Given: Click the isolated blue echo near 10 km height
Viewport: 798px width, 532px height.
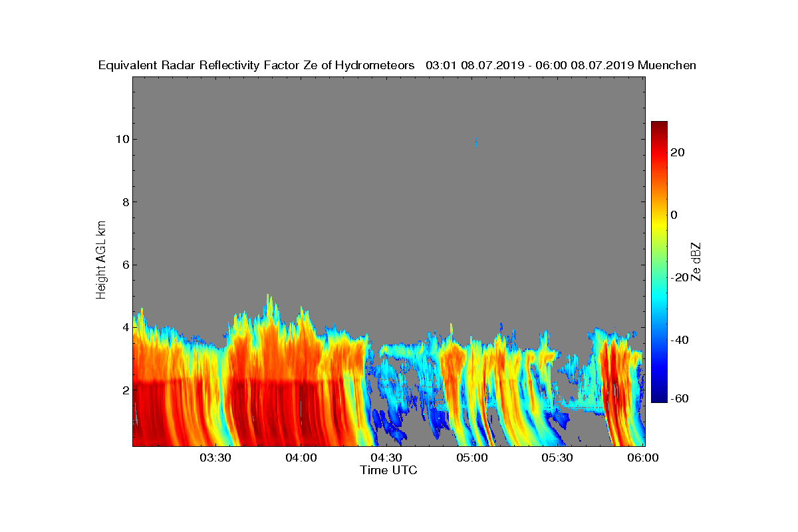Looking at the screenshot, I should (x=476, y=142).
